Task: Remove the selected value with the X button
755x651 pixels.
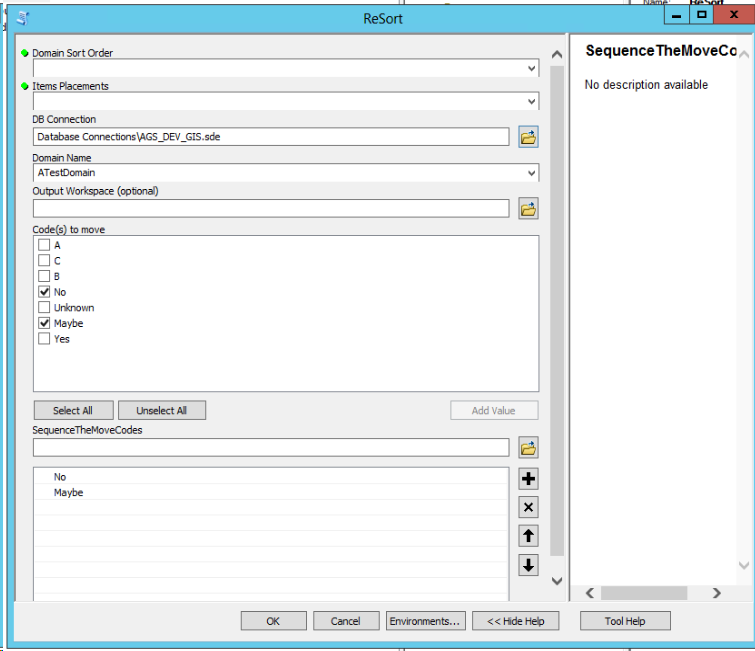Action: pyautogui.click(x=528, y=507)
